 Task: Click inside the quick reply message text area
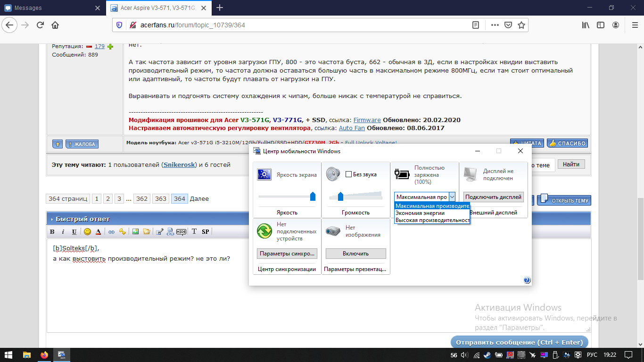318,285
